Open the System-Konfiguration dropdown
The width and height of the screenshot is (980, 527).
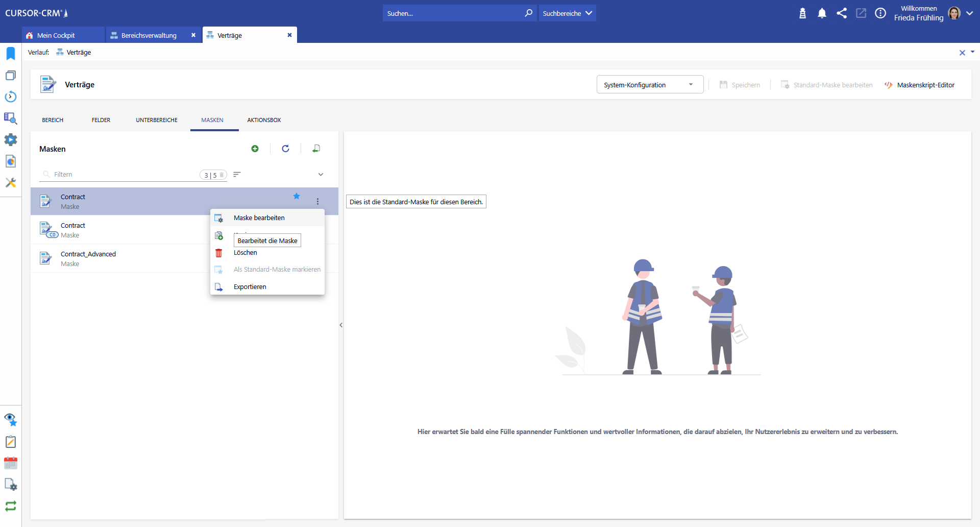point(649,85)
